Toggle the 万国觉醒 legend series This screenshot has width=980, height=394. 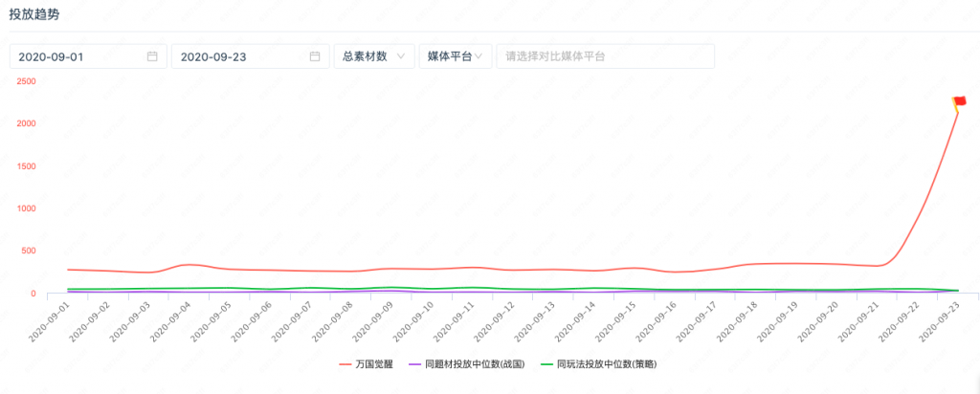pyautogui.click(x=367, y=364)
